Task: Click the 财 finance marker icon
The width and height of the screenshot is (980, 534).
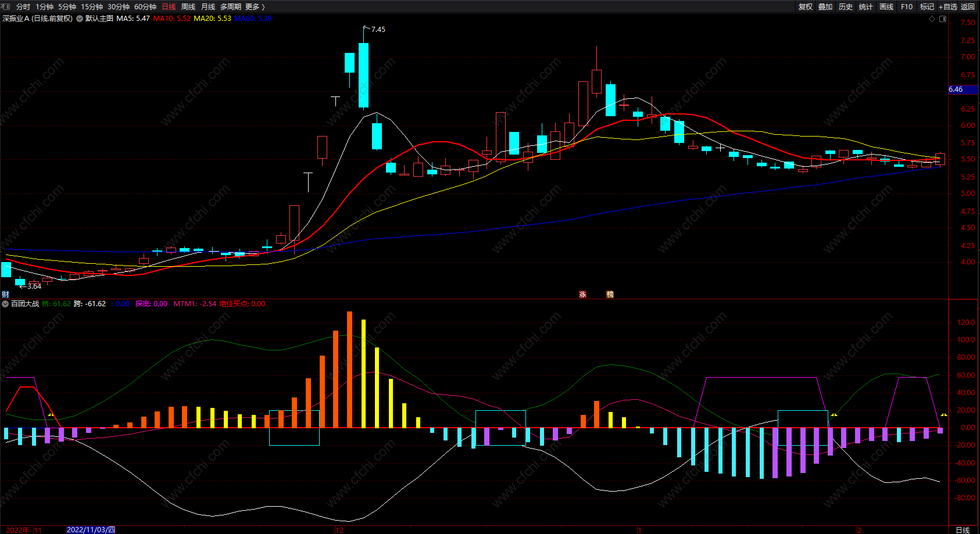Action: (x=5, y=295)
